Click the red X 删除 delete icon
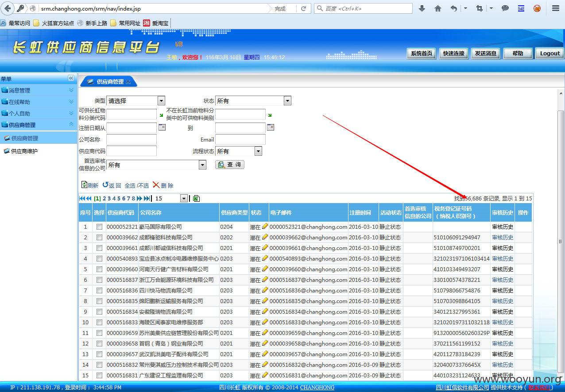Image resolution: width=565 pixels, height=392 pixels. click(156, 185)
